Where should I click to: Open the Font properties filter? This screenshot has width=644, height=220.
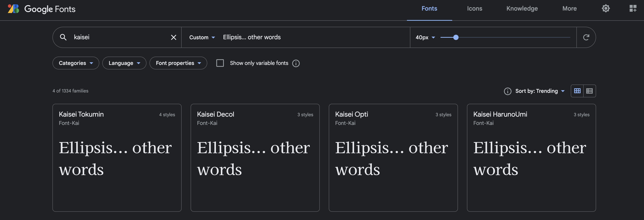[178, 63]
